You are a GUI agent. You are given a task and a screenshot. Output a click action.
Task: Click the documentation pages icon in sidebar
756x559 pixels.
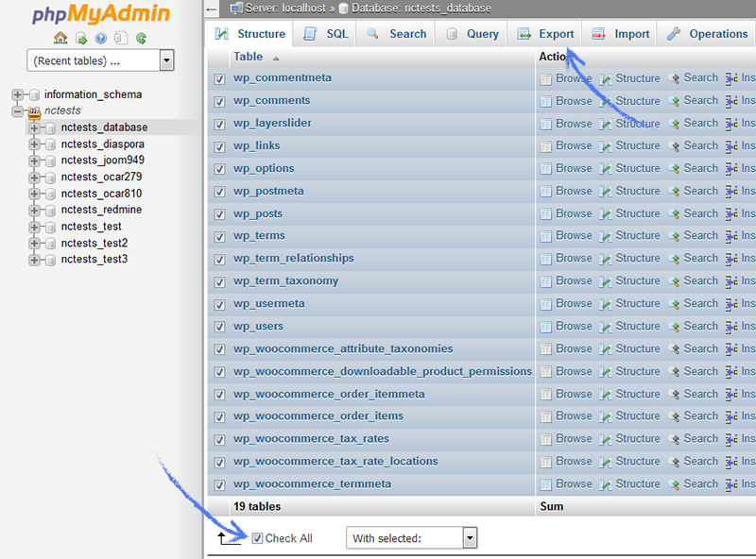[x=121, y=38]
